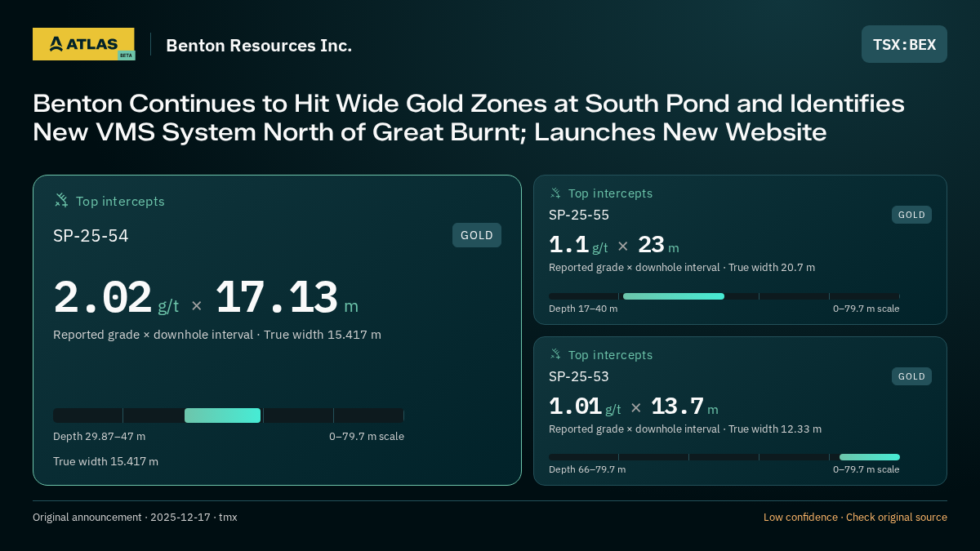Click the 'Low confidence · Check original source' warning
This screenshot has height=551, width=980.
855,518
